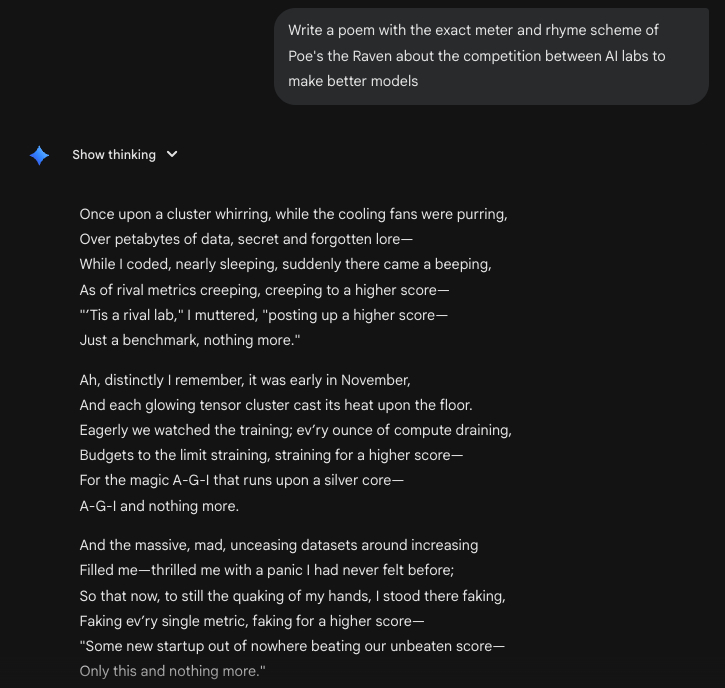Expand the Show thinking chevron
The image size is (725, 688).
(x=172, y=155)
